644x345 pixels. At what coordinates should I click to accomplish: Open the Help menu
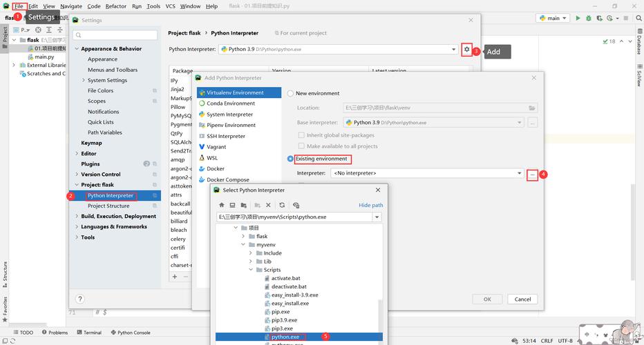(211, 6)
